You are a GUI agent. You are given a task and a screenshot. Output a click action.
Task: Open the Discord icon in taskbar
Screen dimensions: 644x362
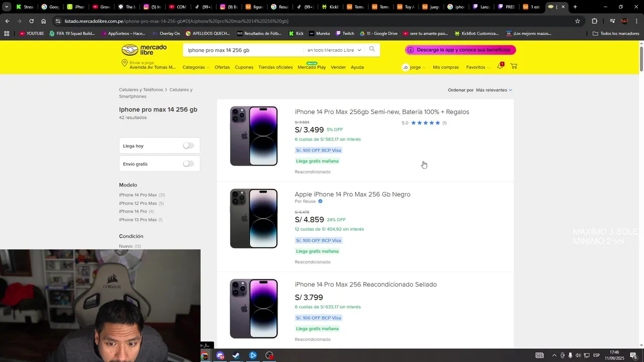click(220, 355)
